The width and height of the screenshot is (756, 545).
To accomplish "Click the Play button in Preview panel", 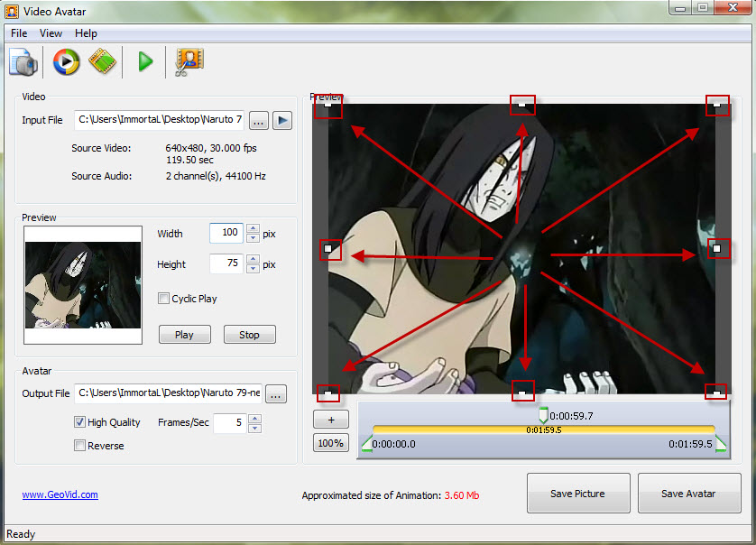I will 185,334.
